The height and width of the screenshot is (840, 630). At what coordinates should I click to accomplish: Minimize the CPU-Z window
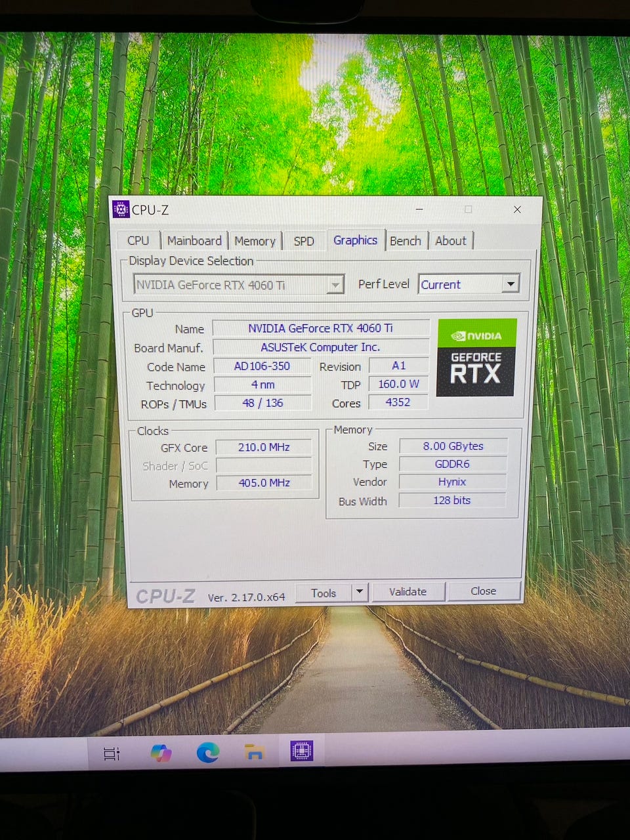coord(419,209)
